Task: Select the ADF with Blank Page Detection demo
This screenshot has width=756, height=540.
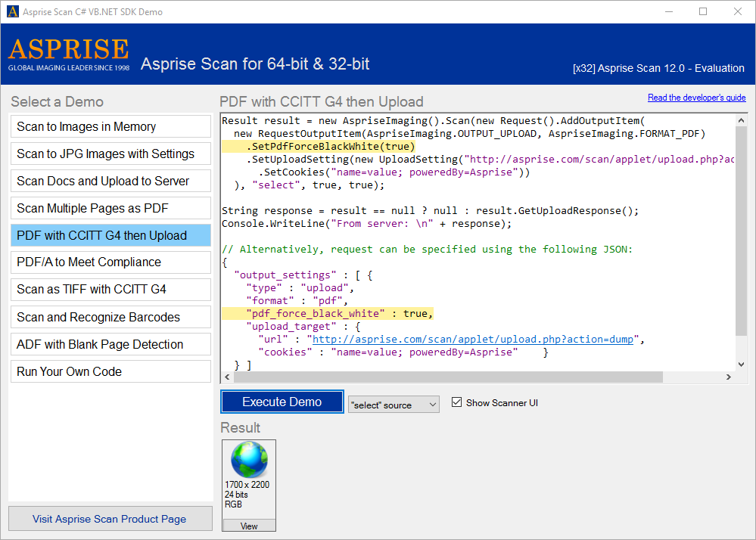Action: [110, 344]
